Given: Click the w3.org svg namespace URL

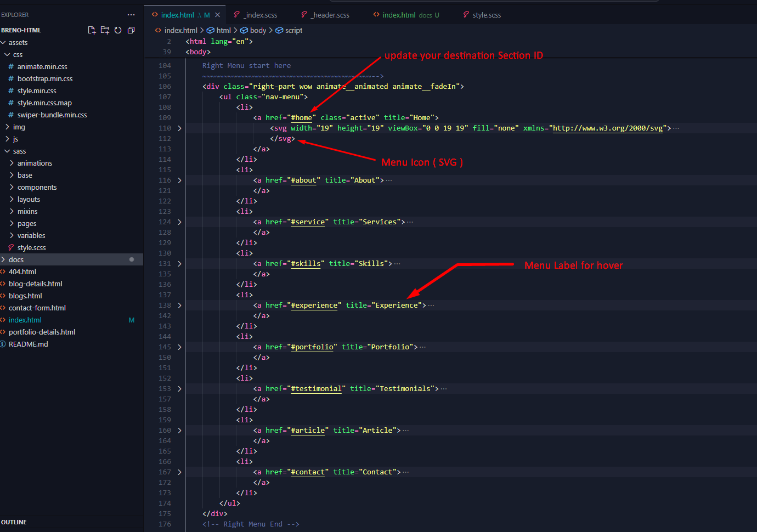Looking at the screenshot, I should 608,128.
